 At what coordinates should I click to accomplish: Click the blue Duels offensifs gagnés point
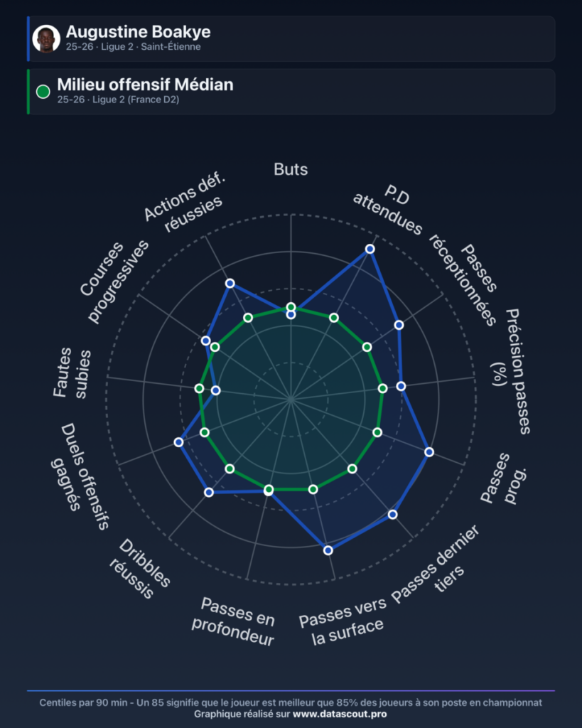[178, 442]
